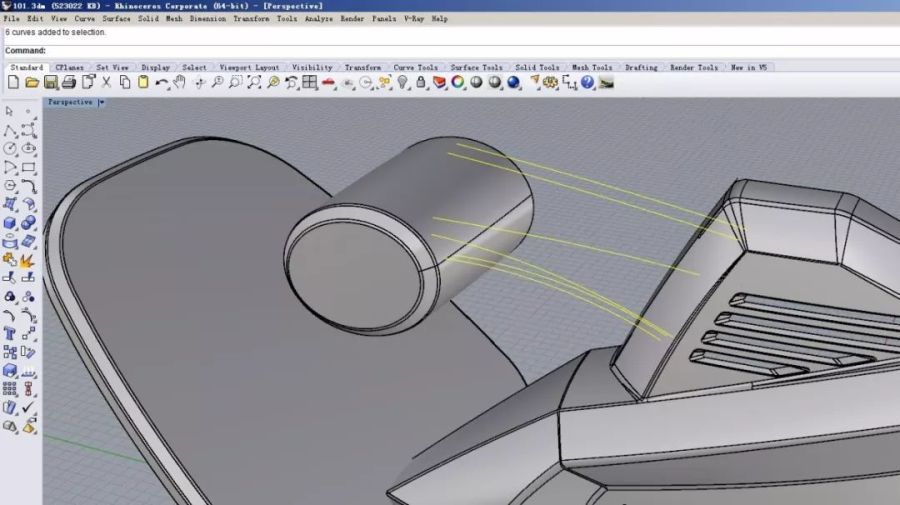Switch to the Curve Tools tab

tap(415, 67)
